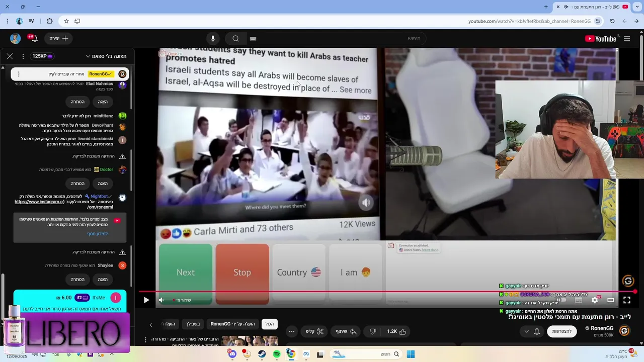Open pinned message three-dot menu
Image resolution: width=644 pixels, height=362 pixels.
pyautogui.click(x=19, y=74)
